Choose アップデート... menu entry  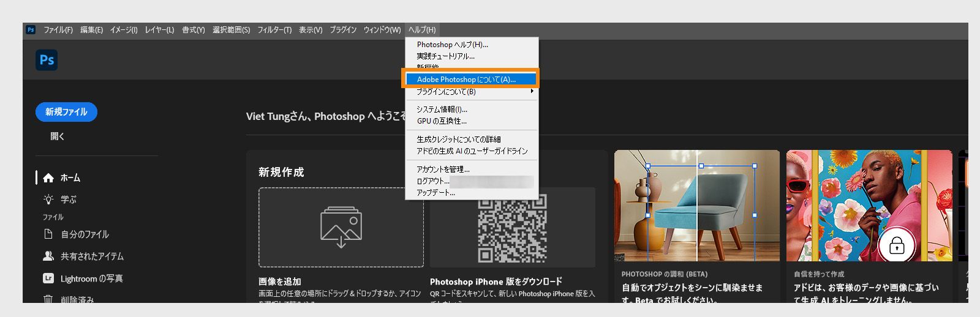(472, 193)
